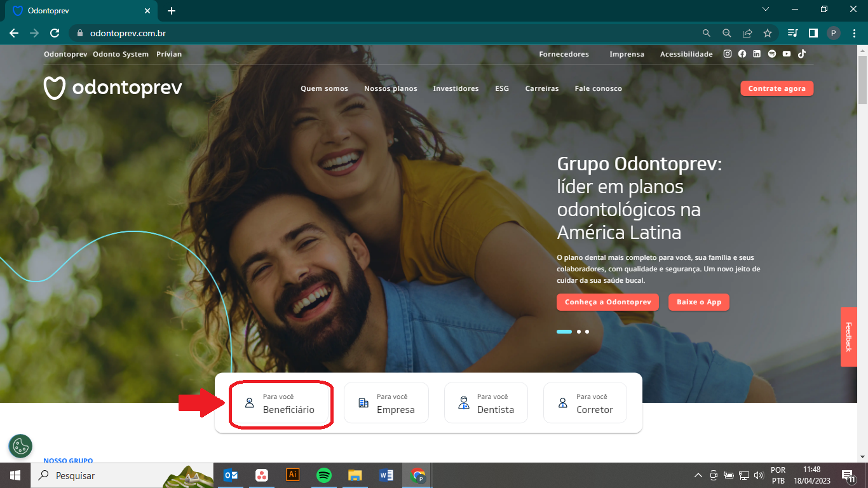Open the Nossos planos menu item
This screenshot has width=868, height=488.
390,89
